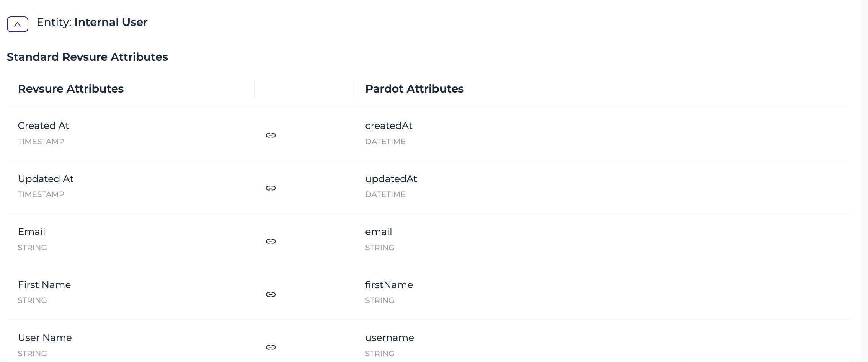Select the Email Revsure attribute label

[31, 232]
